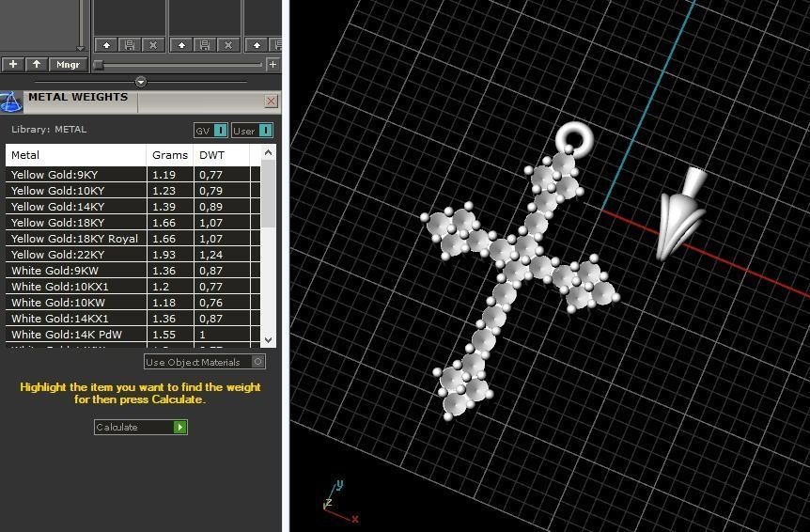The height and width of the screenshot is (532, 810).
Task: Click the Metal Weights scale icon
Action: [11, 102]
